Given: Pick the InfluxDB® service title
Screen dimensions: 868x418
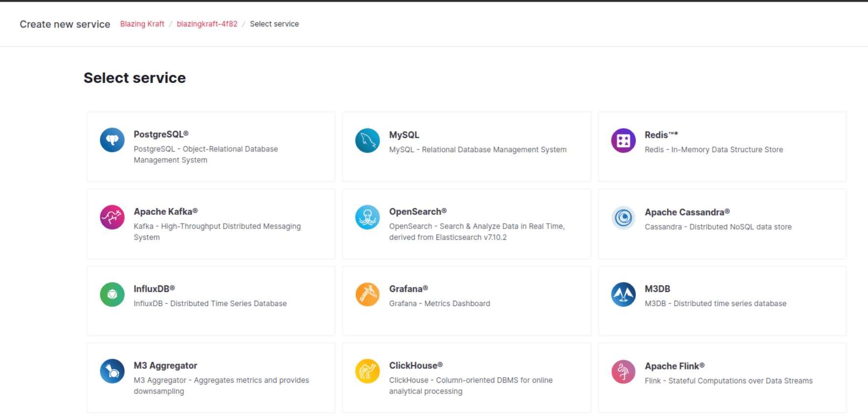Looking at the screenshot, I should click(x=154, y=289).
